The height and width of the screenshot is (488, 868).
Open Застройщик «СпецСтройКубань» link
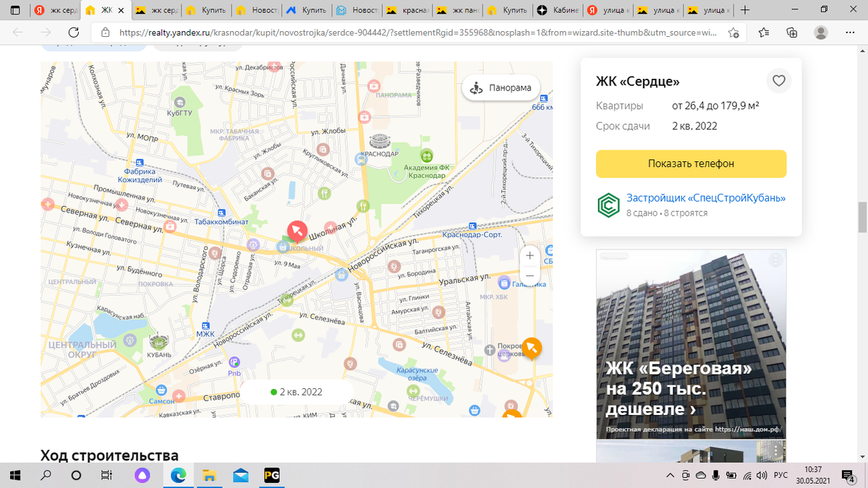(x=706, y=198)
